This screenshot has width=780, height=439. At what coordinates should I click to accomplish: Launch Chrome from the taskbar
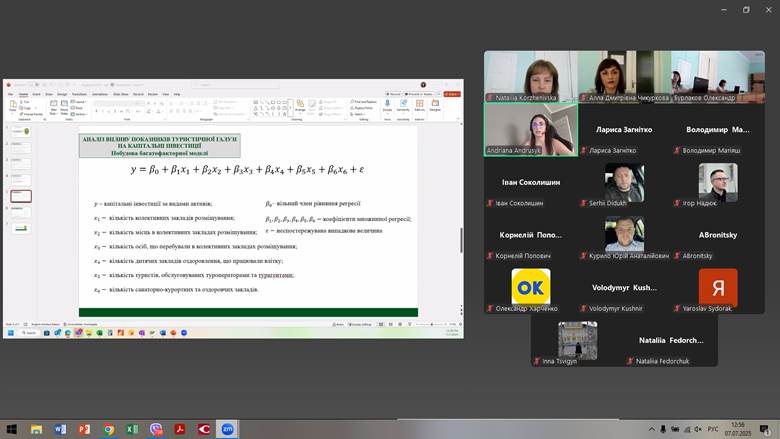tap(108, 429)
